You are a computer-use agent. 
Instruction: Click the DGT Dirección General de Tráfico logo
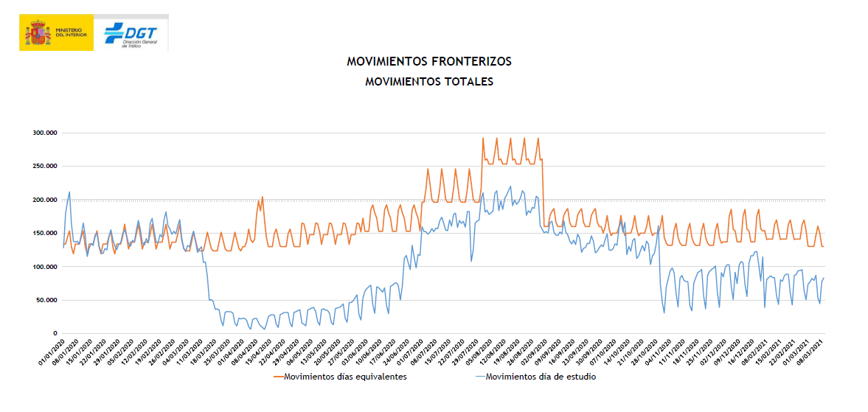point(131,34)
